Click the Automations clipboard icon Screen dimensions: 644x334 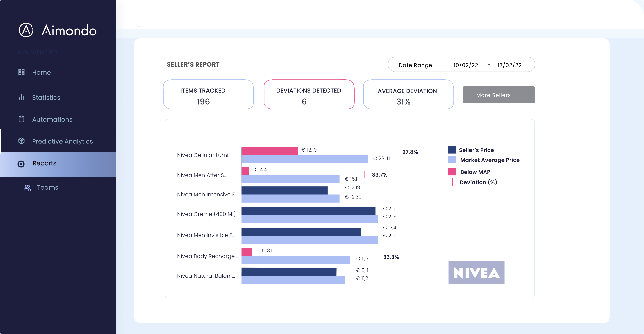click(x=21, y=119)
